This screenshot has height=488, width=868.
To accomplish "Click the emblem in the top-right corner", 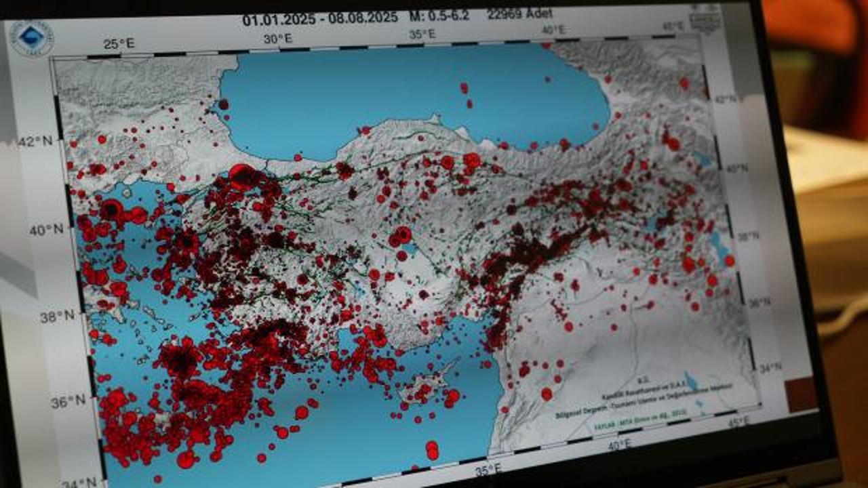I will [705, 20].
